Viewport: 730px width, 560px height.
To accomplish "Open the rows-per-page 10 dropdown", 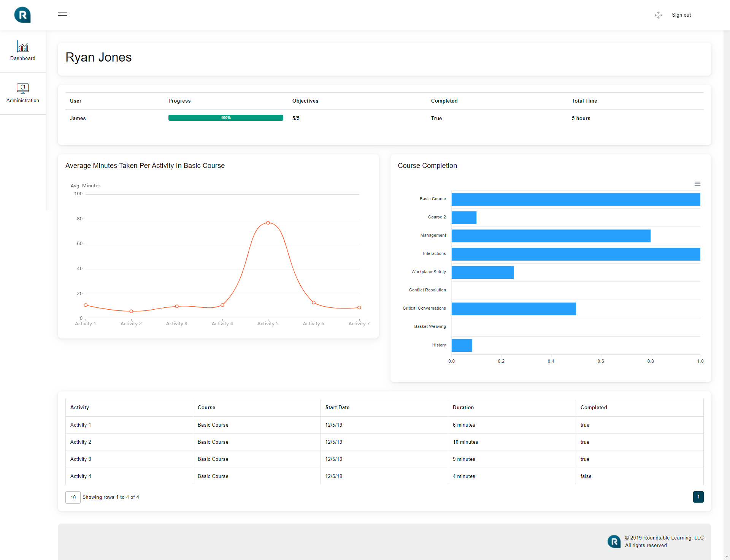I will click(x=73, y=497).
